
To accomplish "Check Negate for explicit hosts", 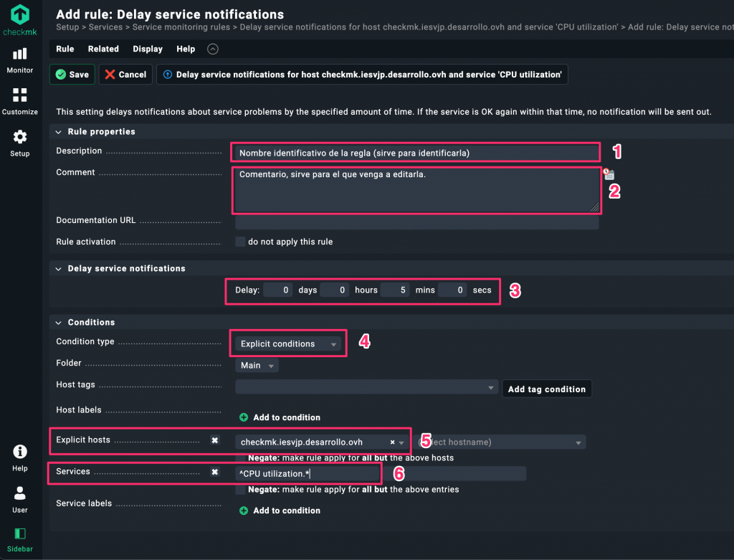I will (240, 457).
